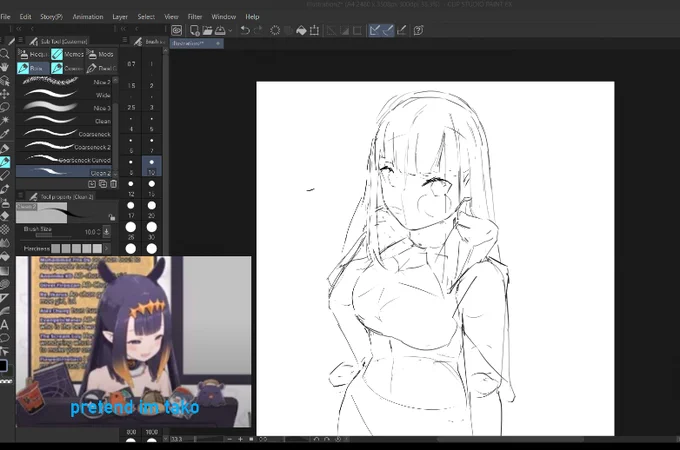Image resolution: width=680 pixels, height=450 pixels.
Task: Open the View menu
Action: tap(171, 16)
